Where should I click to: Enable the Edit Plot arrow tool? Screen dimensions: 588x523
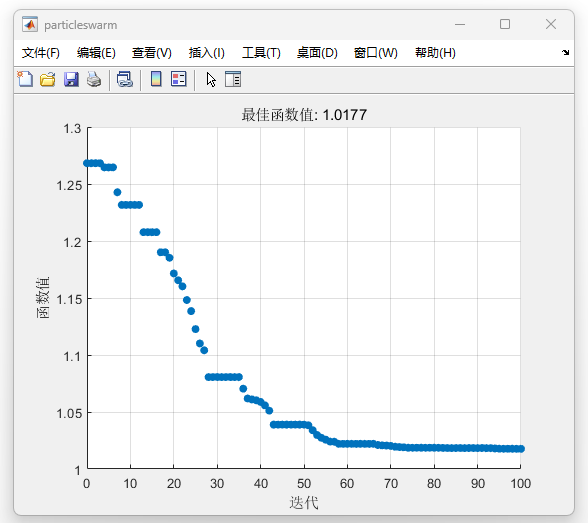(x=211, y=79)
